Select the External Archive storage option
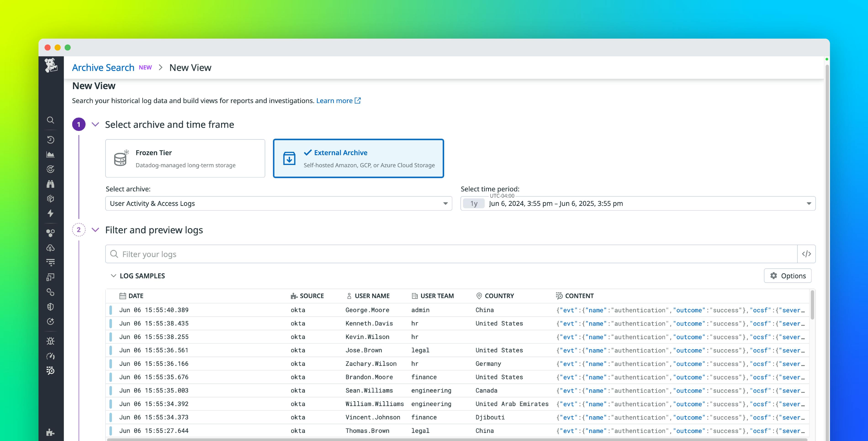This screenshot has height=441, width=868. coord(358,158)
